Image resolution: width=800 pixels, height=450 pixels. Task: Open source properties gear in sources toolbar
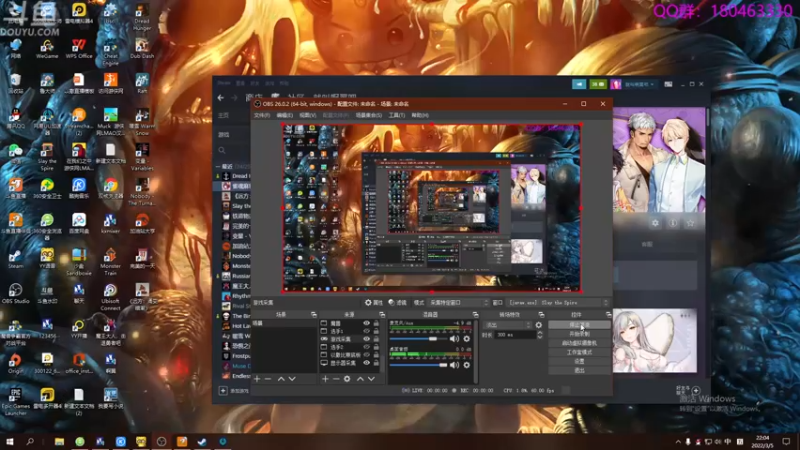(347, 379)
